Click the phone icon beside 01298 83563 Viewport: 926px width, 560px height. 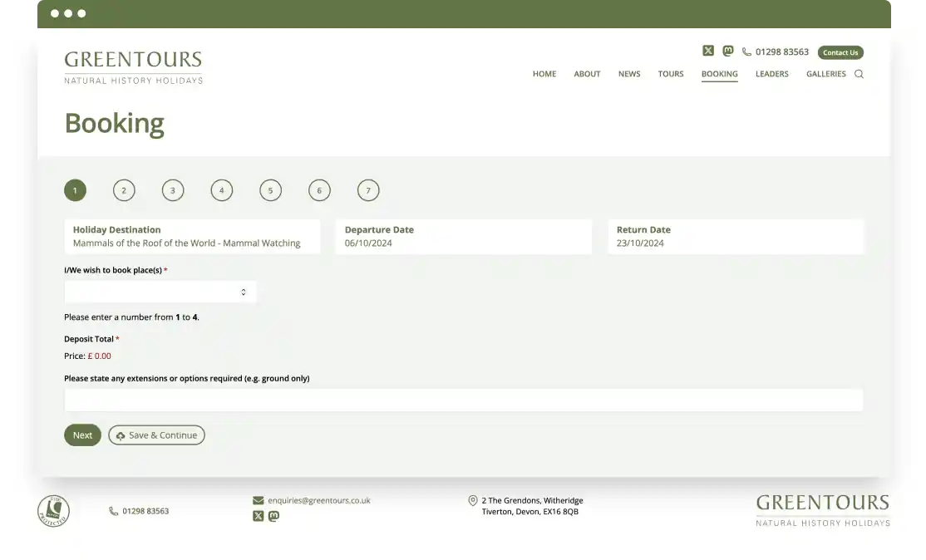tap(746, 52)
